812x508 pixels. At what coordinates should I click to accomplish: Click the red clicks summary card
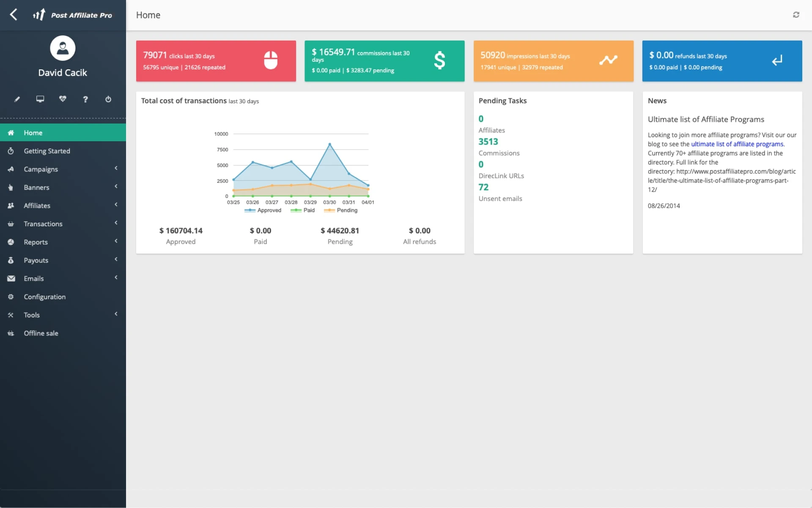tap(216, 61)
